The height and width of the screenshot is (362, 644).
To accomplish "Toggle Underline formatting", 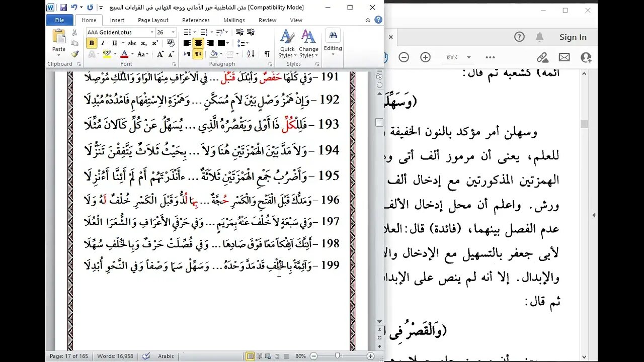I will [x=115, y=43].
